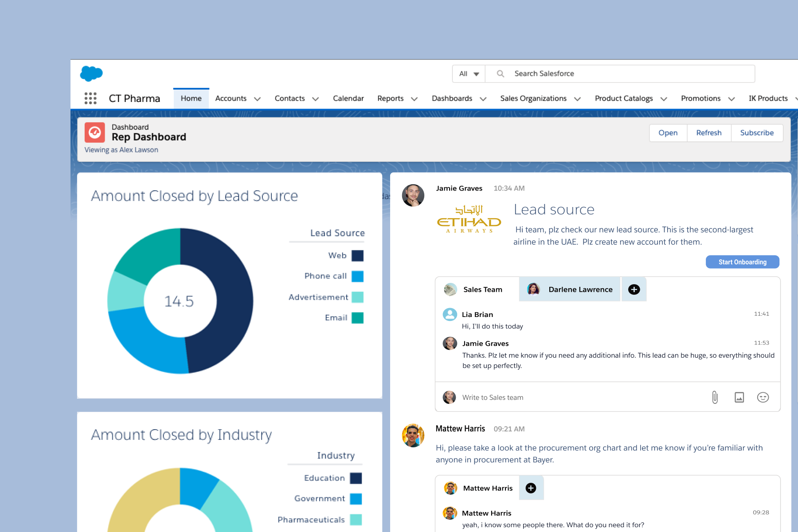This screenshot has width=798, height=532.
Task: Open the App Launcher grid icon
Action: pos(90,98)
